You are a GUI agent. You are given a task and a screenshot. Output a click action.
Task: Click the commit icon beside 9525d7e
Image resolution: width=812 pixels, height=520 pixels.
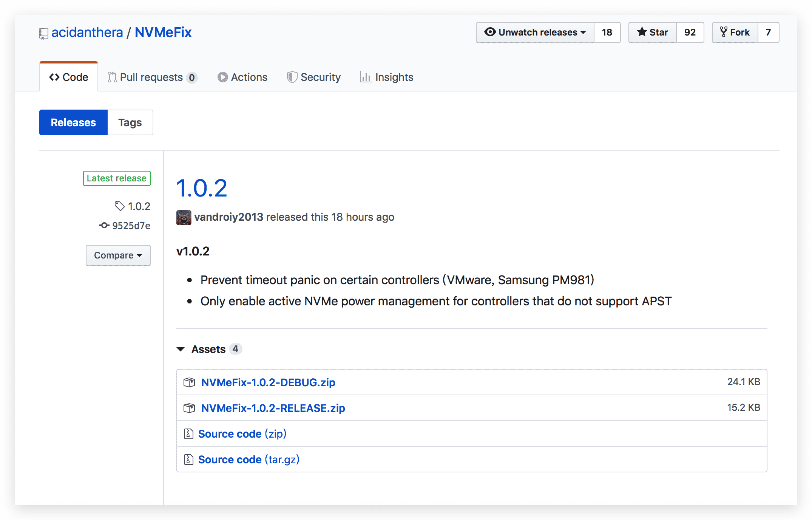pos(104,225)
